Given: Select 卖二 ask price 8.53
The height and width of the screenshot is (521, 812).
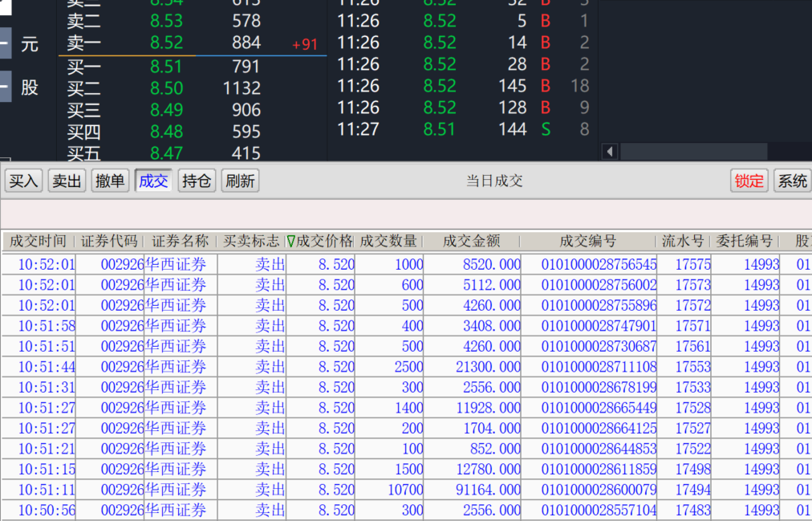Looking at the screenshot, I should [166, 21].
